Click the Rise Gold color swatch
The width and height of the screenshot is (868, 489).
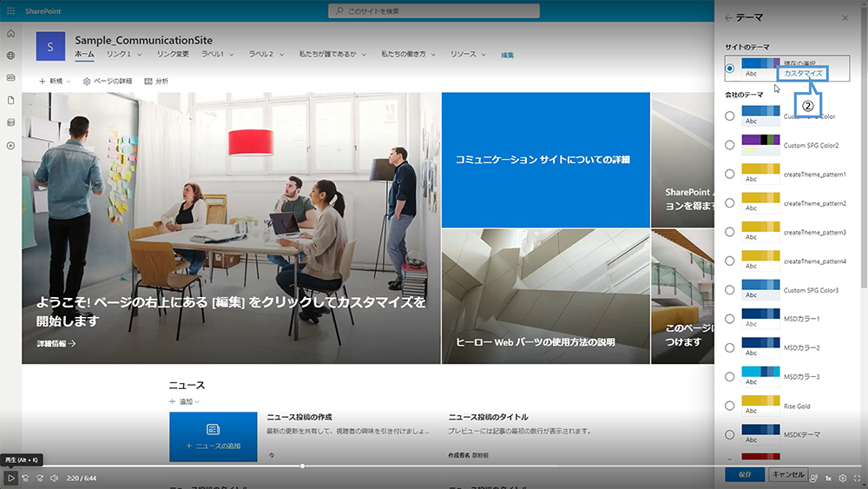(x=760, y=406)
